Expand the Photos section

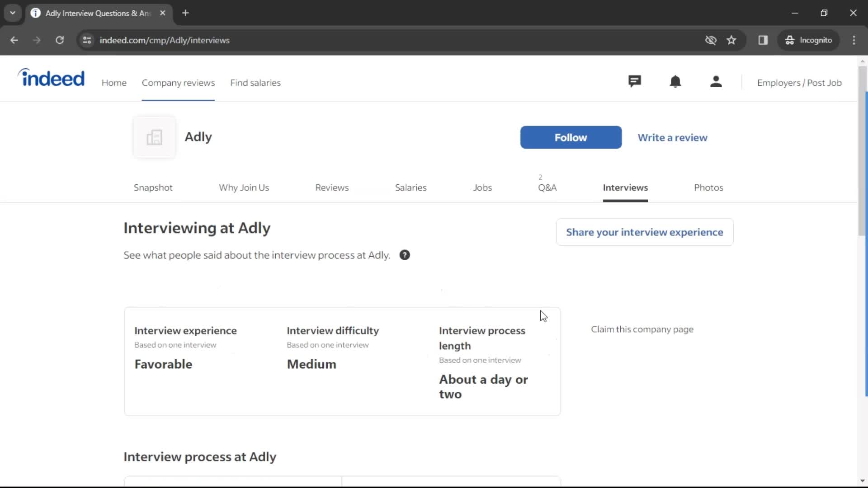(x=709, y=187)
